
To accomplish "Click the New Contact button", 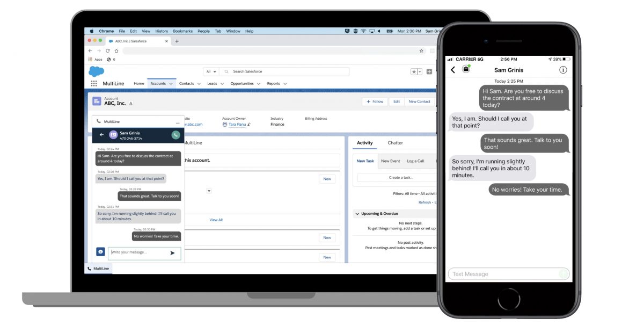I will coord(420,102).
